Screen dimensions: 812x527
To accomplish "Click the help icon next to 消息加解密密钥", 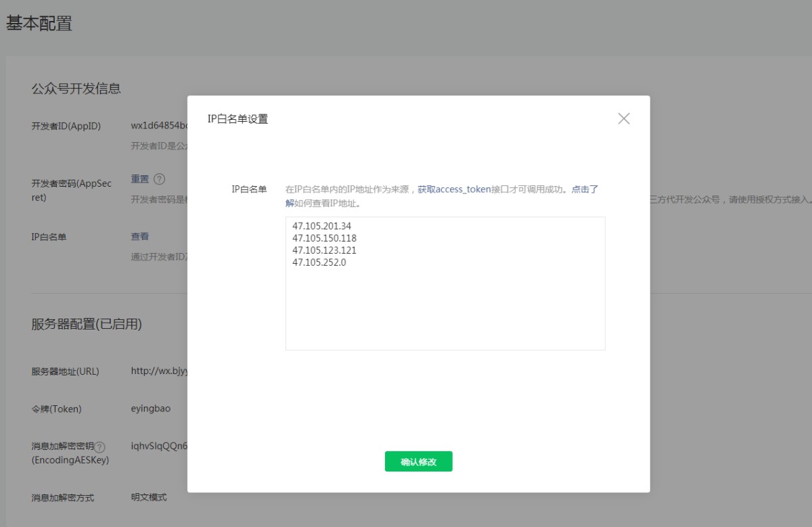I will click(x=100, y=447).
